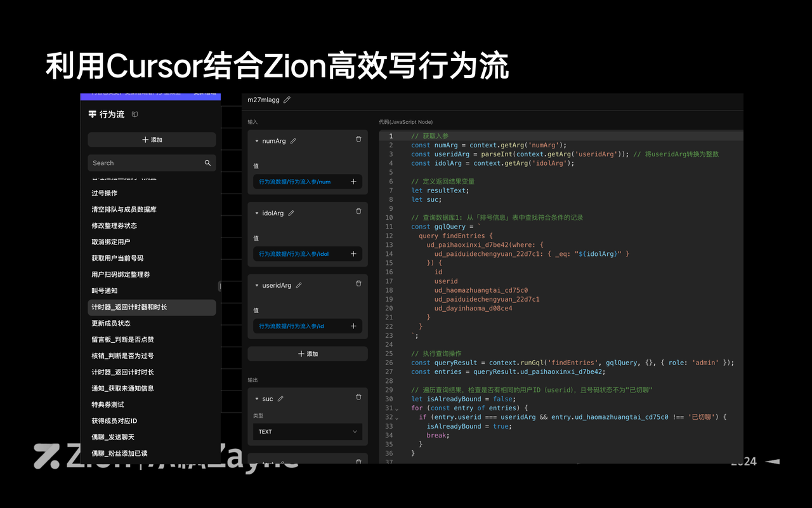Delete the idolArg input with its trash icon
This screenshot has height=508, width=812.
click(358, 211)
